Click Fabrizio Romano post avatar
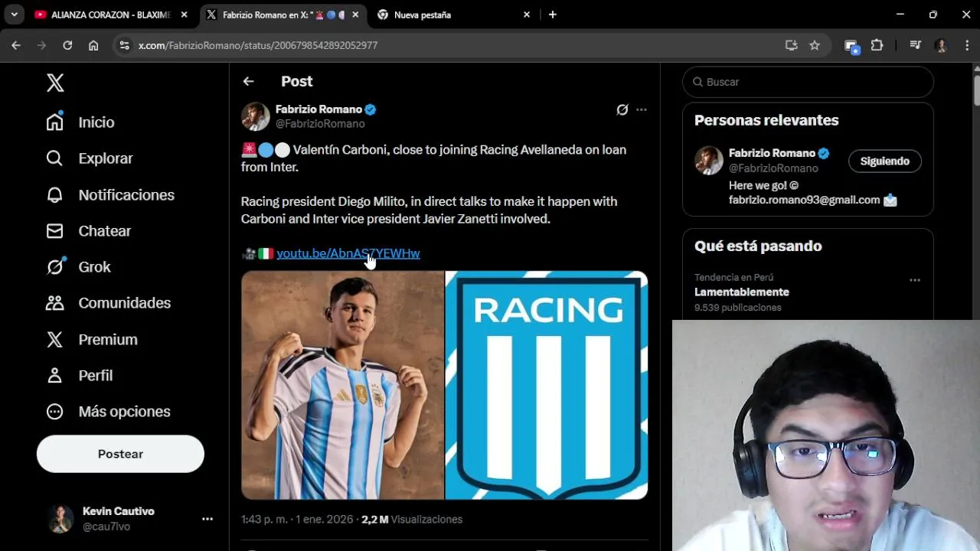 tap(256, 116)
